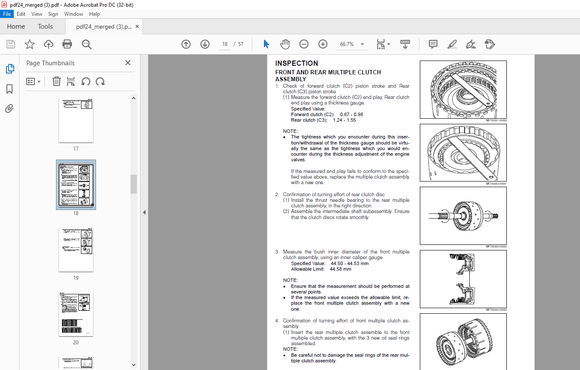Image resolution: width=580 pixels, height=370 pixels.
Task: Open the Edit menu
Action: [x=21, y=14]
